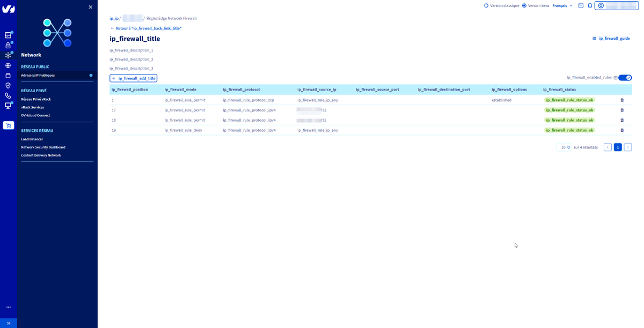Click ip_firewall_add_title button

click(x=134, y=78)
